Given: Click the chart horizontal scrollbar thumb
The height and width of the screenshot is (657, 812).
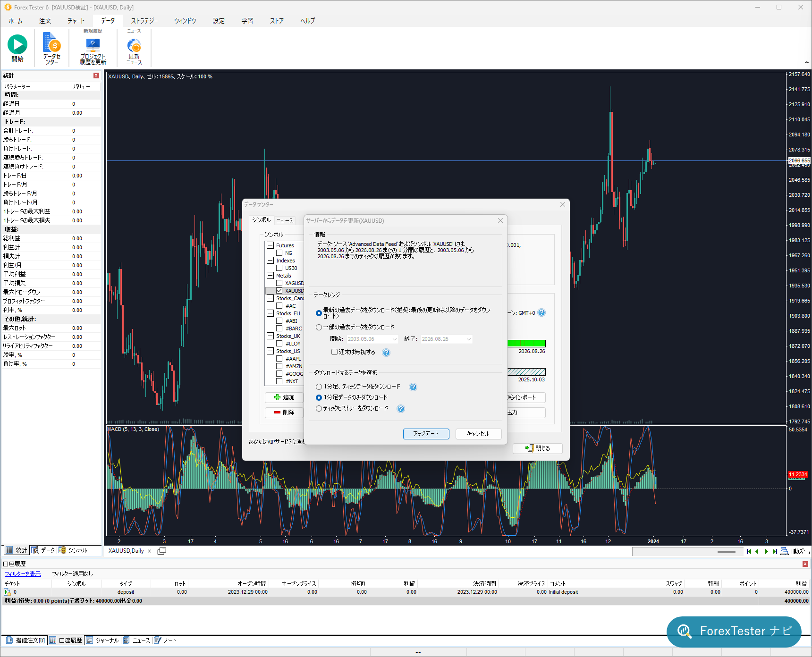Looking at the screenshot, I should (x=727, y=551).
